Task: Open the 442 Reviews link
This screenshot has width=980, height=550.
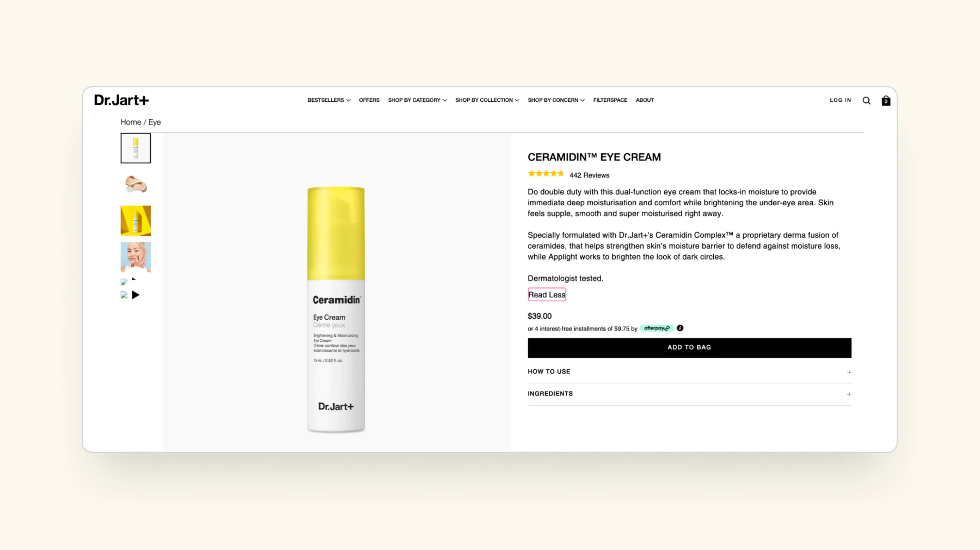Action: tap(589, 175)
